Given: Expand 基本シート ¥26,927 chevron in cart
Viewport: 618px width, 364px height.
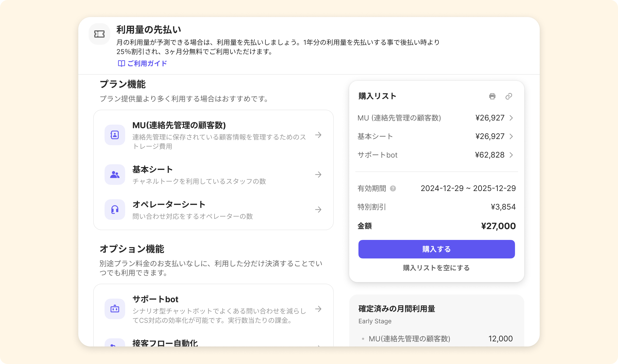Looking at the screenshot, I should pos(511,136).
